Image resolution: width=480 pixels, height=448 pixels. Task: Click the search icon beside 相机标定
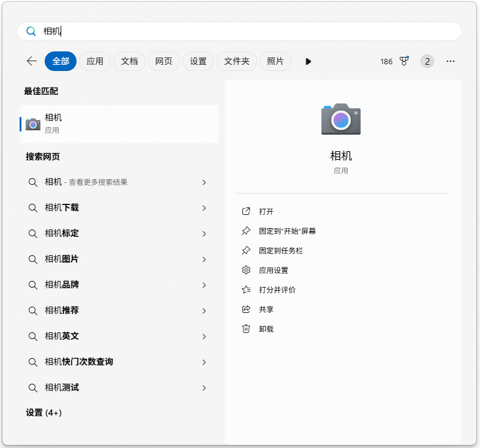(33, 234)
